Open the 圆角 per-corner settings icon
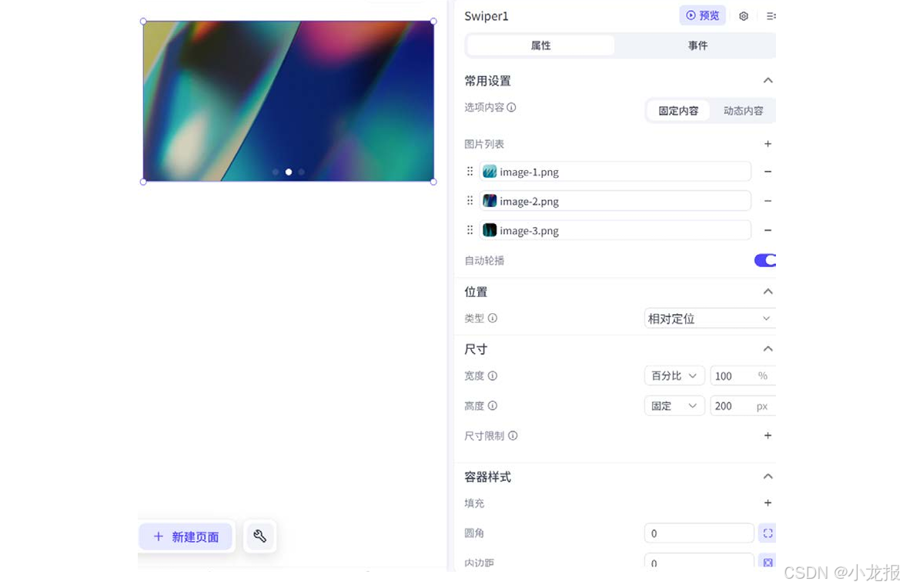The image size is (903, 588). (767, 533)
